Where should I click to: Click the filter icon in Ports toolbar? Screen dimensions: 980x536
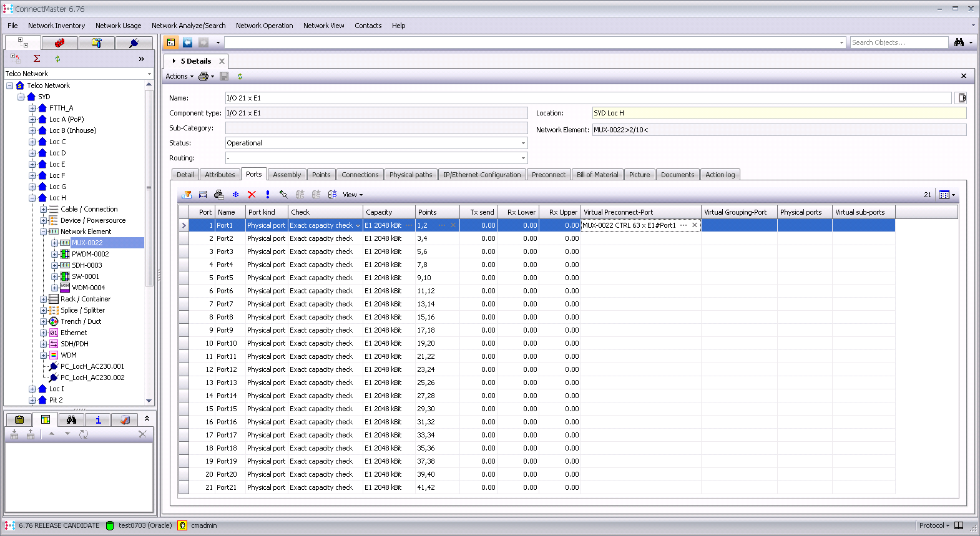[187, 195]
